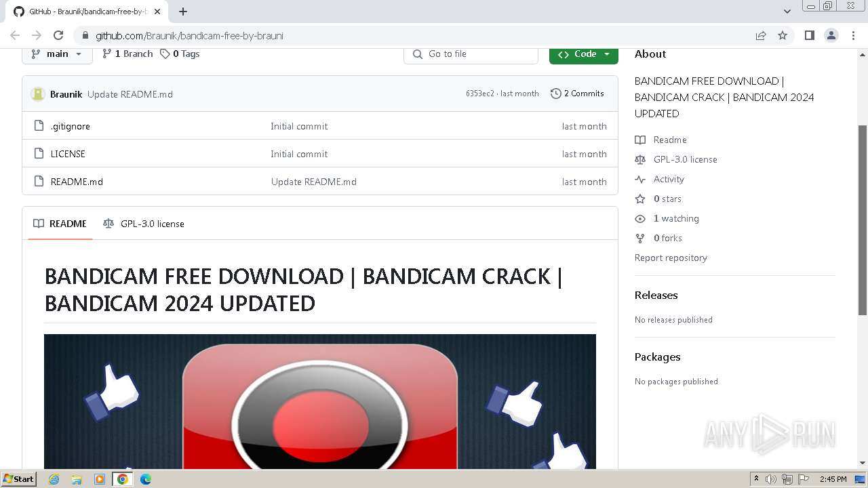Click file icon next to LICENSE
Screen dimensions: 868x488
point(39,154)
